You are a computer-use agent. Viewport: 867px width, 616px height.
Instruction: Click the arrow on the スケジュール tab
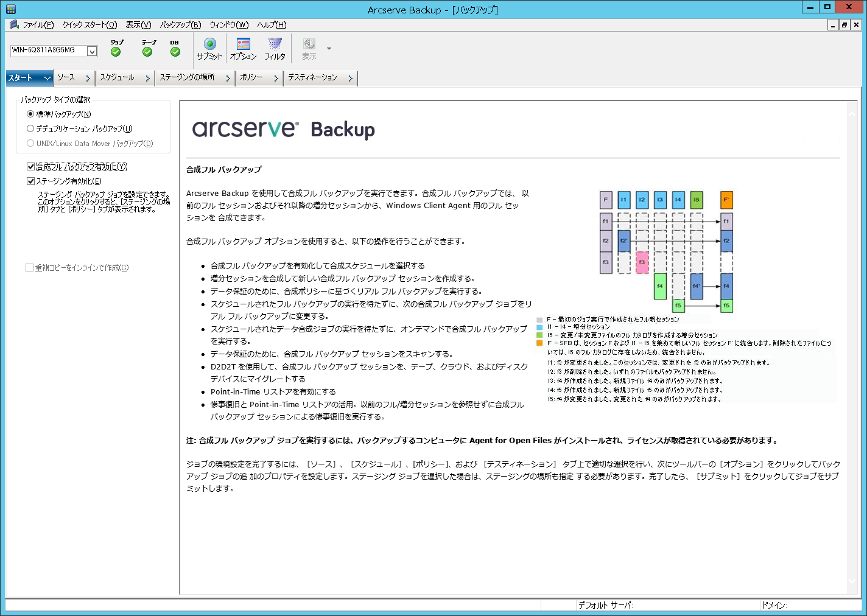pos(148,78)
